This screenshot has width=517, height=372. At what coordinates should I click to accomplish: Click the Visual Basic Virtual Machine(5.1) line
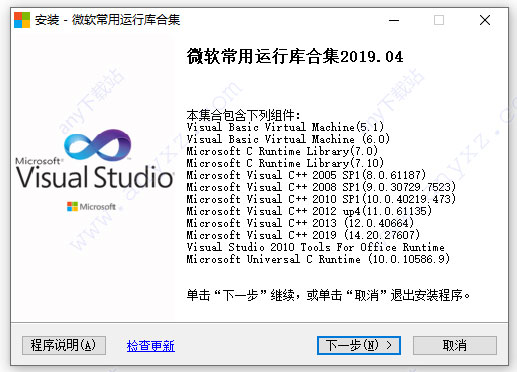click(x=285, y=127)
